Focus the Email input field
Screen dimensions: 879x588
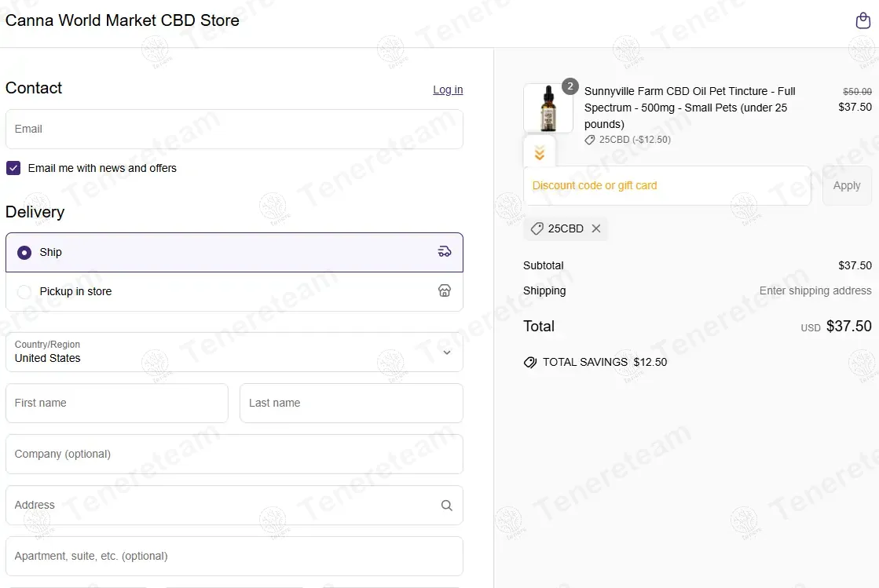[234, 129]
